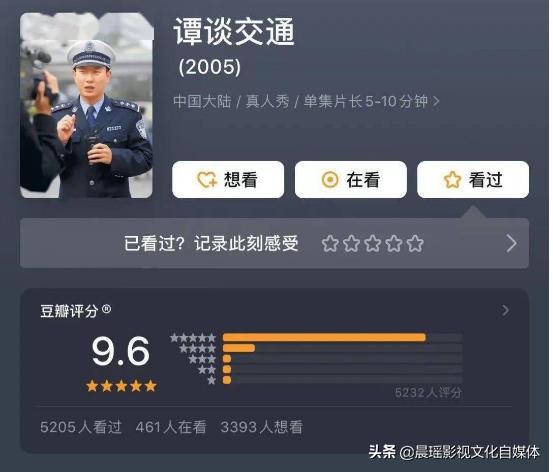Image resolution: width=553 pixels, height=472 pixels.
Task: Open 5205人看过 list
Action: [81, 427]
